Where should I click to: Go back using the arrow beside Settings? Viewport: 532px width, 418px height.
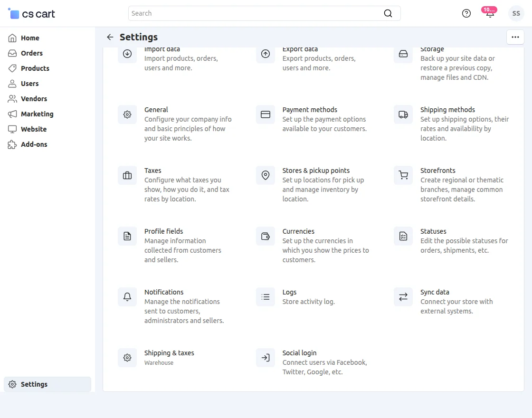[x=110, y=37]
